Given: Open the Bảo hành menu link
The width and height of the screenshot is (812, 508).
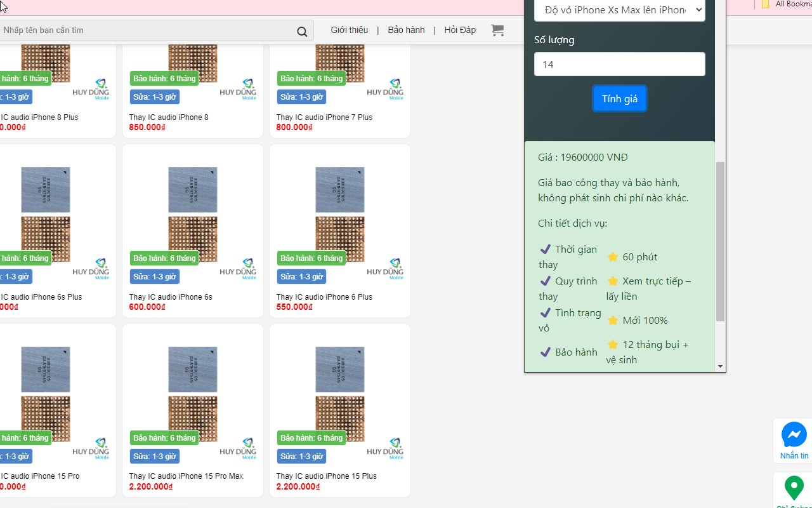Looking at the screenshot, I should coord(407,30).
